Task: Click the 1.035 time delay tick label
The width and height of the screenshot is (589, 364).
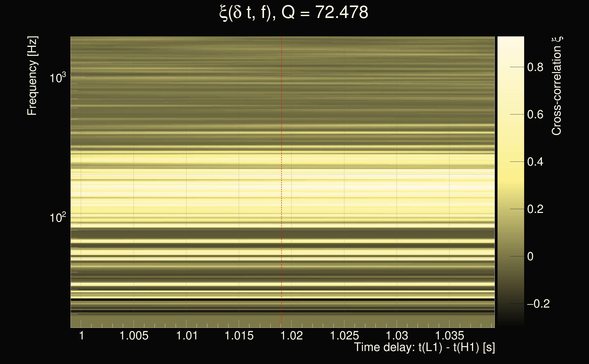Action: point(449,336)
